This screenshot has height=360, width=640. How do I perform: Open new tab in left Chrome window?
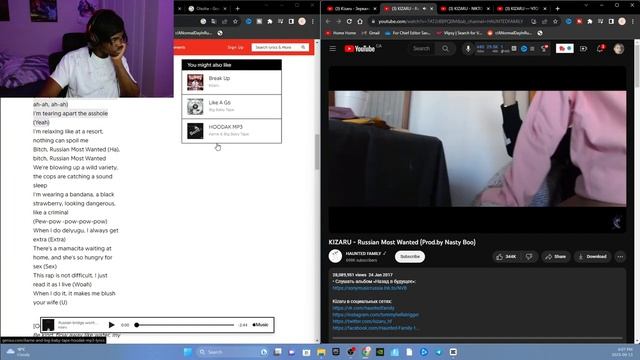[238, 8]
